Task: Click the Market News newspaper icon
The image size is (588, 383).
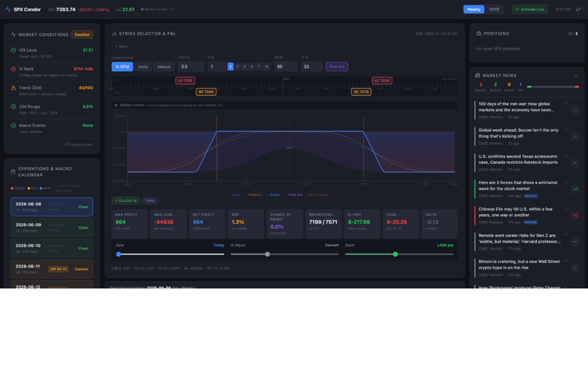Action: tap(478, 76)
